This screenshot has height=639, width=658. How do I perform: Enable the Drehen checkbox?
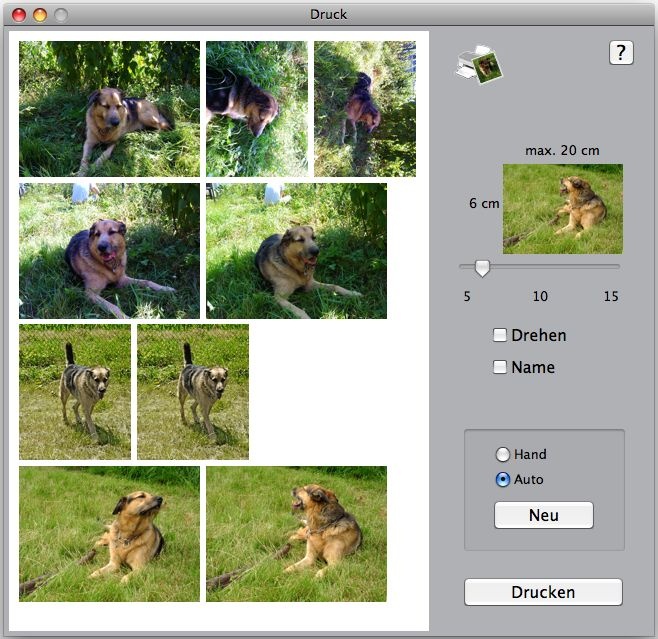tap(500, 335)
